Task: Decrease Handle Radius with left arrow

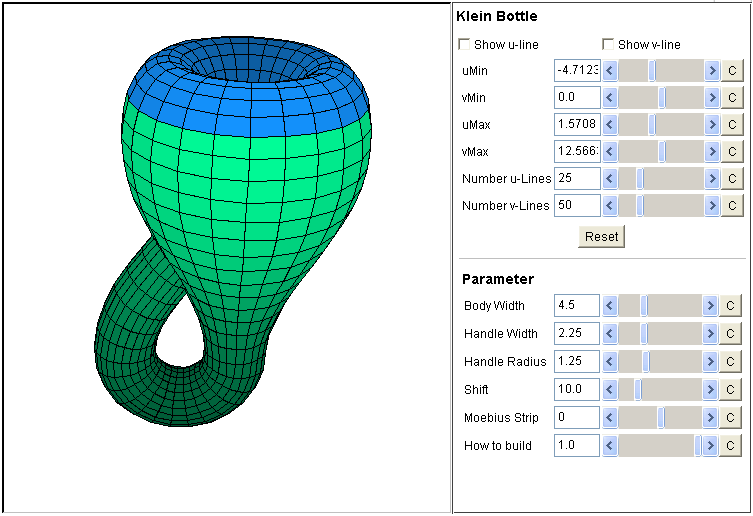Action: [x=610, y=361]
